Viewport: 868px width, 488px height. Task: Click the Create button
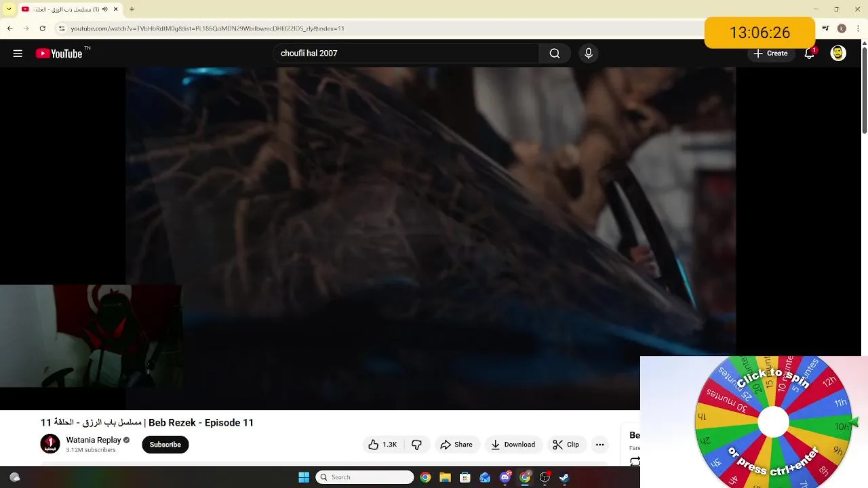click(771, 54)
